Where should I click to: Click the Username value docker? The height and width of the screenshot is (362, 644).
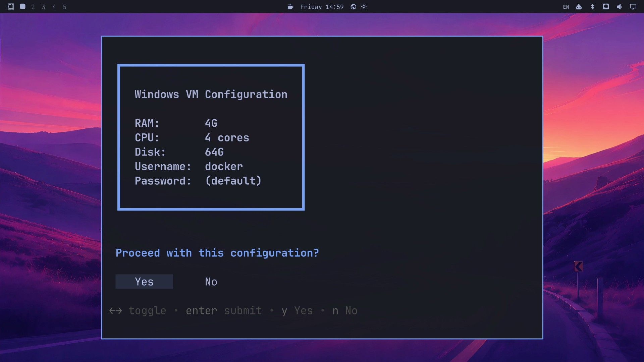click(224, 166)
